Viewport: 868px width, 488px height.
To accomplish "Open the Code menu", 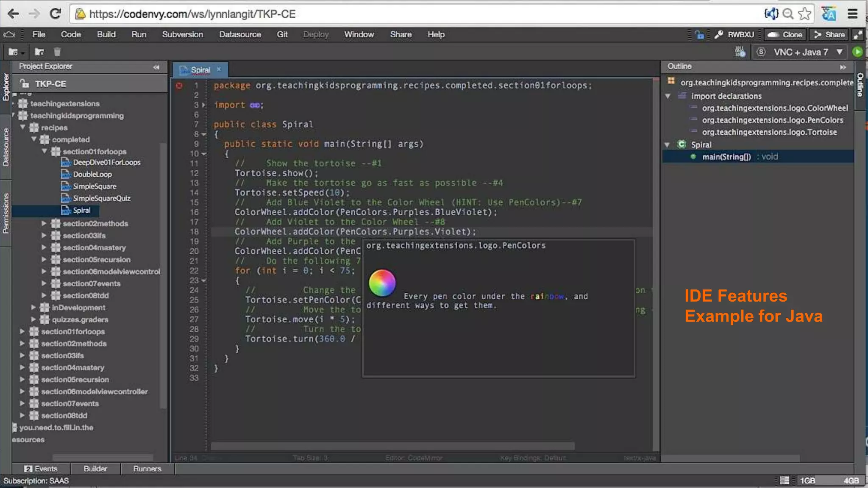I will 71,35.
